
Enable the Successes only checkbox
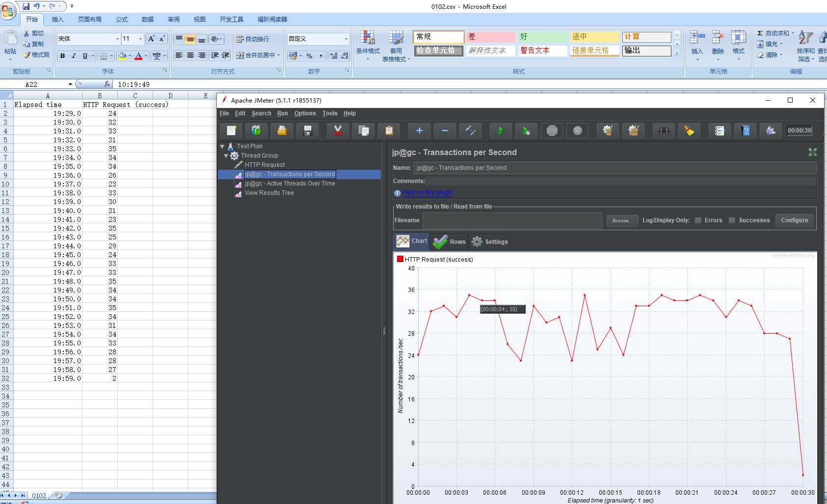tap(732, 220)
